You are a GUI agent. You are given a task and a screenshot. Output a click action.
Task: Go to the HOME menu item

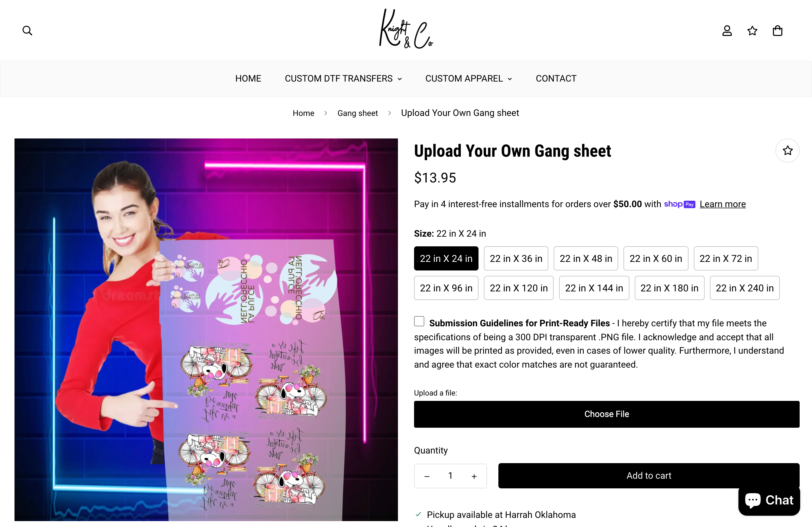pyautogui.click(x=248, y=78)
